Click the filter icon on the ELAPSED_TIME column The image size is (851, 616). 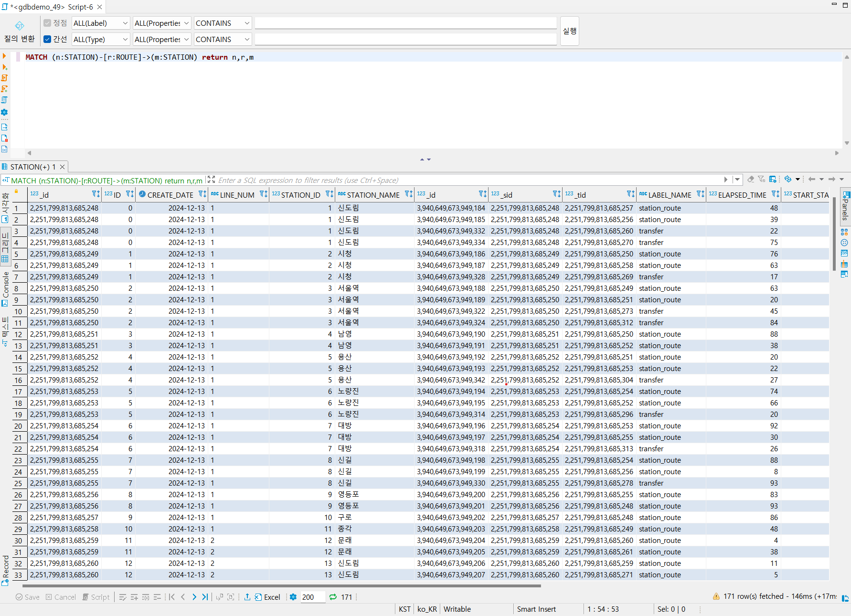(x=776, y=194)
